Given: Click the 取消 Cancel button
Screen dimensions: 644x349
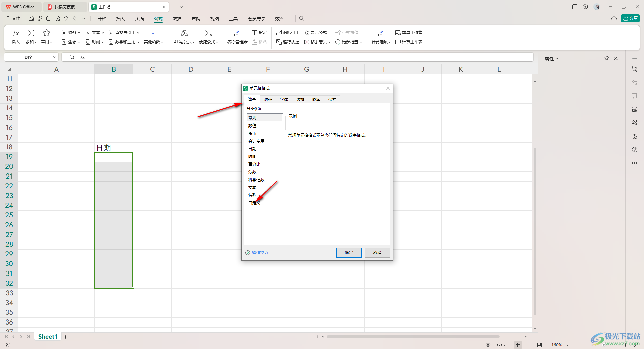Looking at the screenshot, I should click(377, 253).
